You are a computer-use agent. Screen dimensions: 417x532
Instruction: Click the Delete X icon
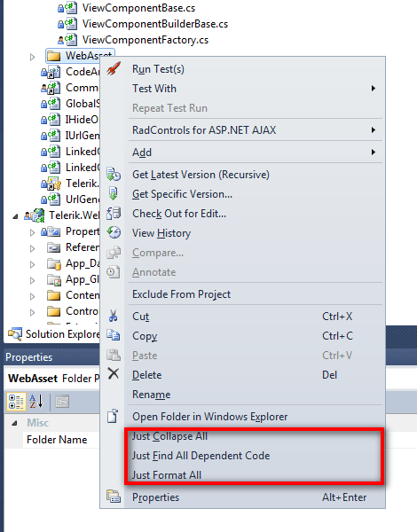[114, 374]
